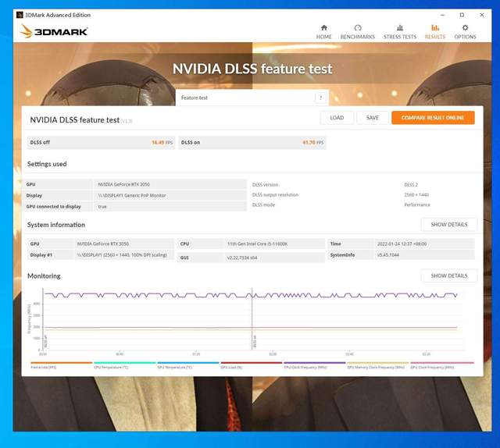Minimize the 3DMark window
Screen dimensions: 500x448
[x=442, y=15]
